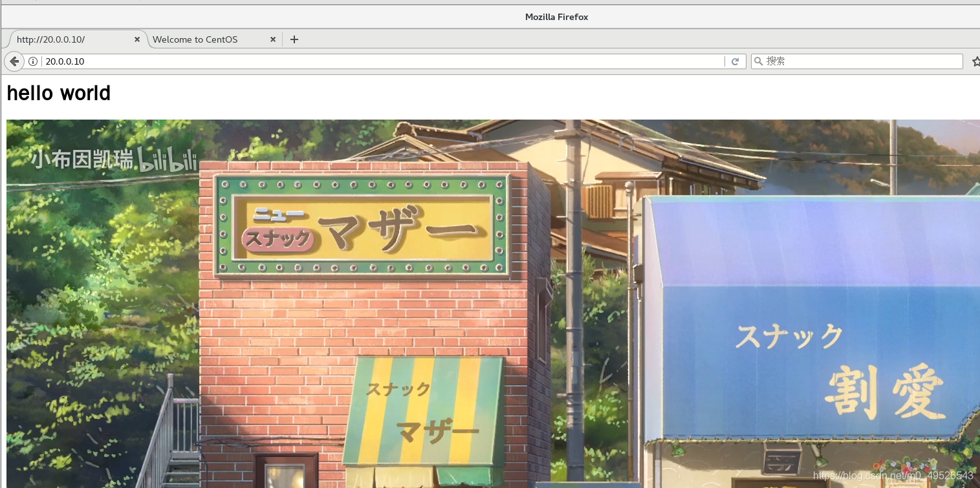Focus the address bar showing 20.0.0.10

pos(384,61)
